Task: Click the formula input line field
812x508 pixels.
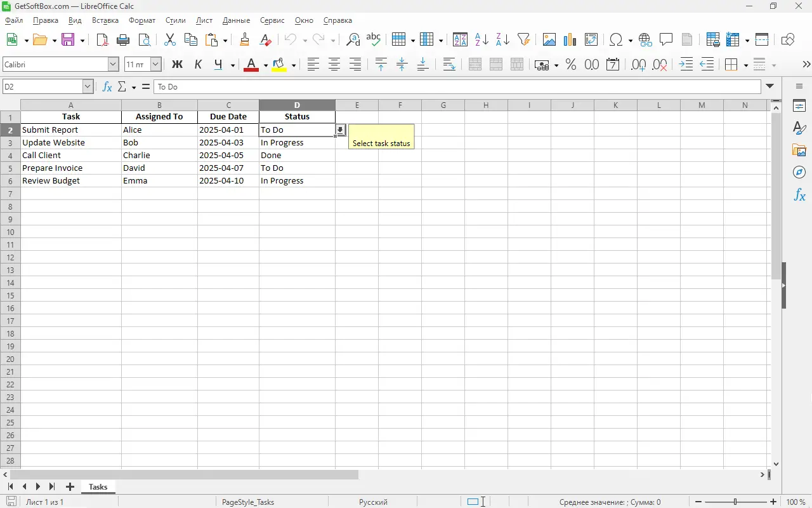Action: (457, 86)
